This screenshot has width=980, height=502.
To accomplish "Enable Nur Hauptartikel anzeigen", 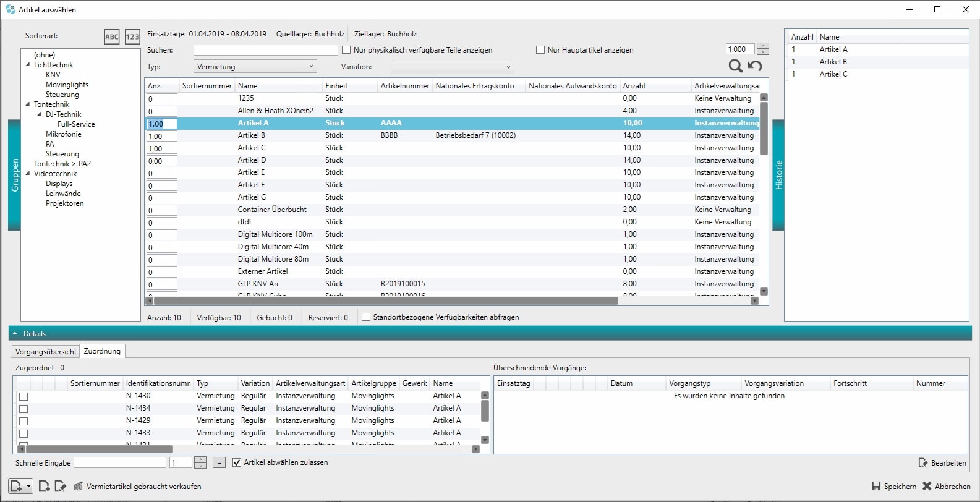I will [540, 50].
